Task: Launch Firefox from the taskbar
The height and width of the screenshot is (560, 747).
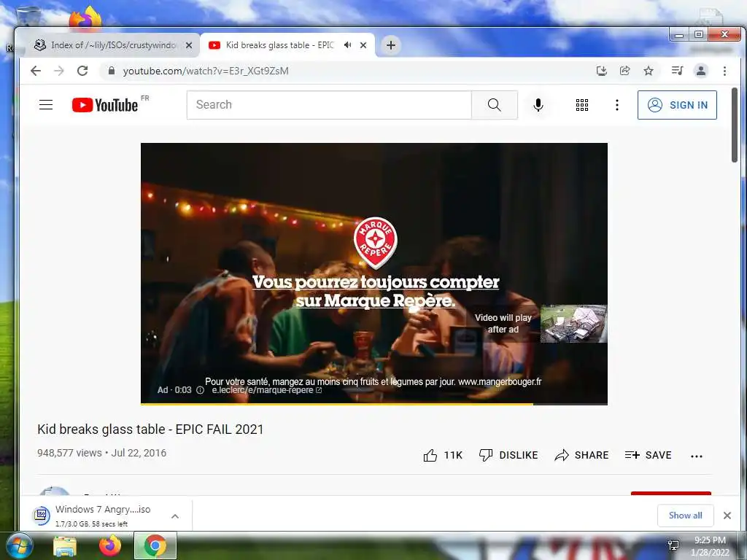Action: (x=110, y=545)
